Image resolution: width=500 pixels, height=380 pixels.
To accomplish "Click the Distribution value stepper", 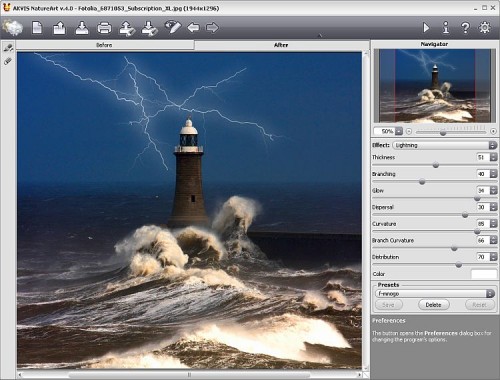I will pyautogui.click(x=493, y=257).
